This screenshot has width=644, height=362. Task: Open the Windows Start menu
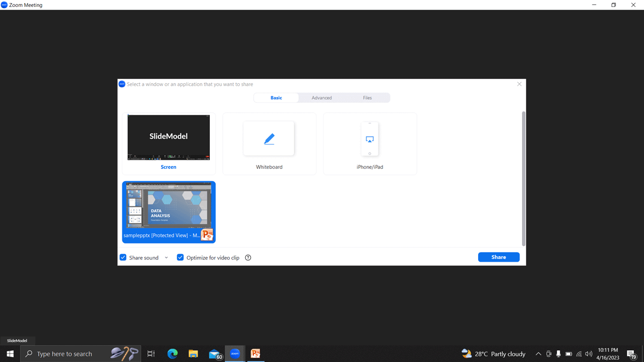tap(10, 354)
